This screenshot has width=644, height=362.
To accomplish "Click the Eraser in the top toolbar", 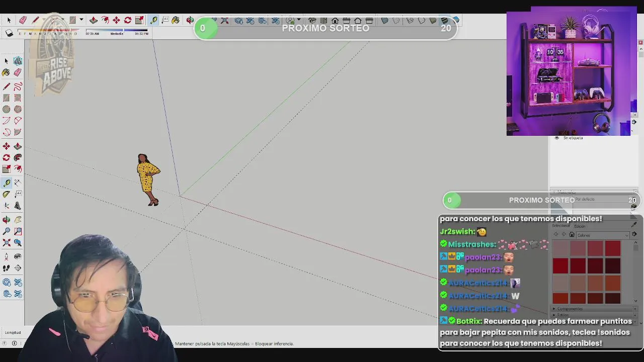I will pos(23,20).
